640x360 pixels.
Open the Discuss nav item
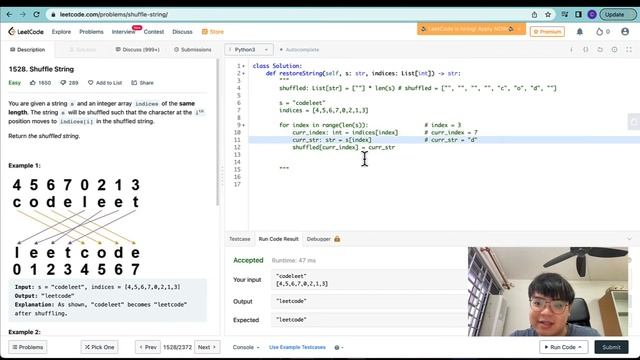click(182, 31)
